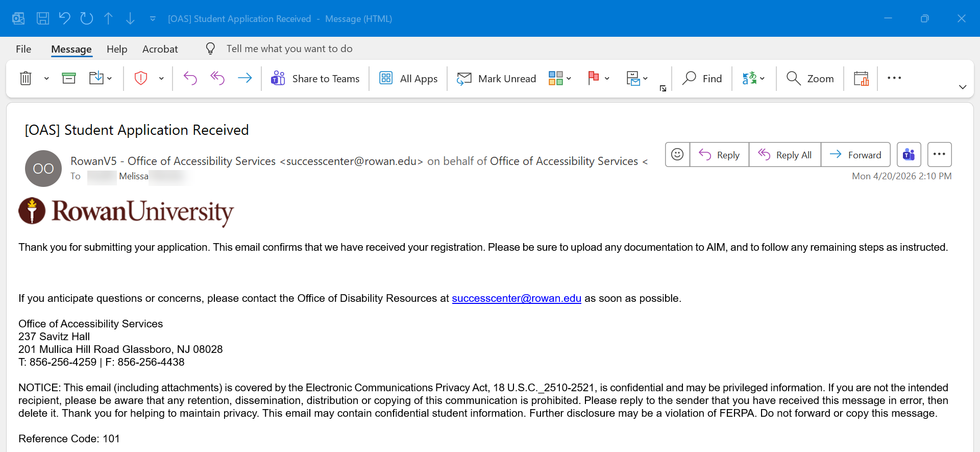The height and width of the screenshot is (452, 980).
Task: Go to previous item with up arrow
Action: coord(109,19)
